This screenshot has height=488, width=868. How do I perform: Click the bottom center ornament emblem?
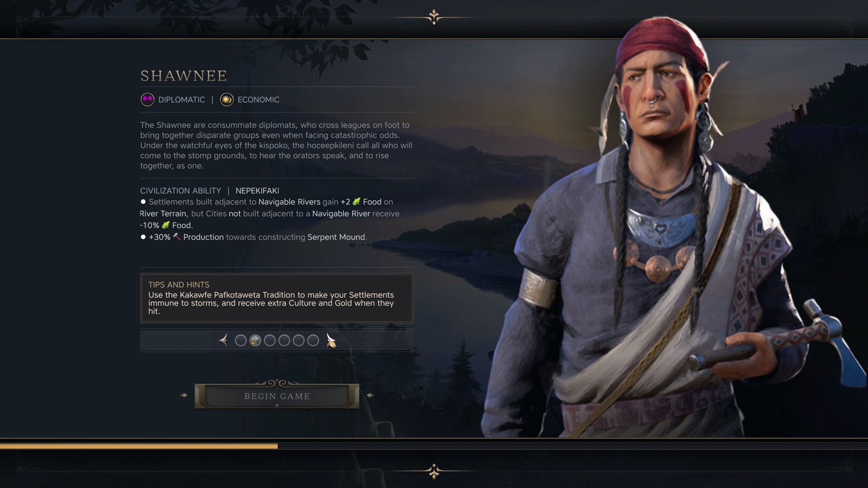[x=434, y=471]
